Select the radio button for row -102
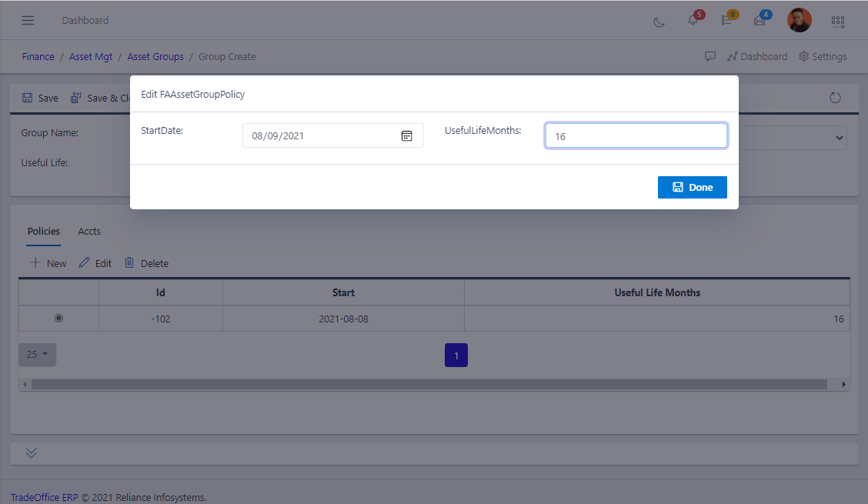This screenshot has width=868, height=504. click(58, 319)
